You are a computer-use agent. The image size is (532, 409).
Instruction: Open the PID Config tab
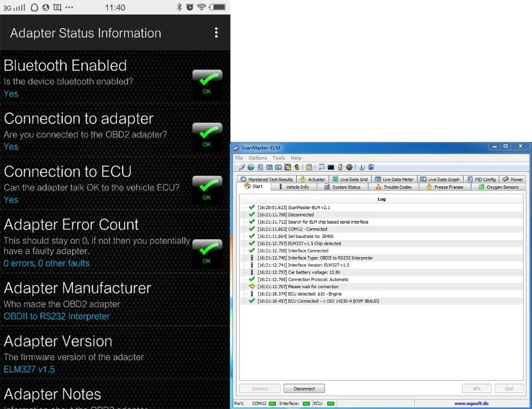pos(481,179)
